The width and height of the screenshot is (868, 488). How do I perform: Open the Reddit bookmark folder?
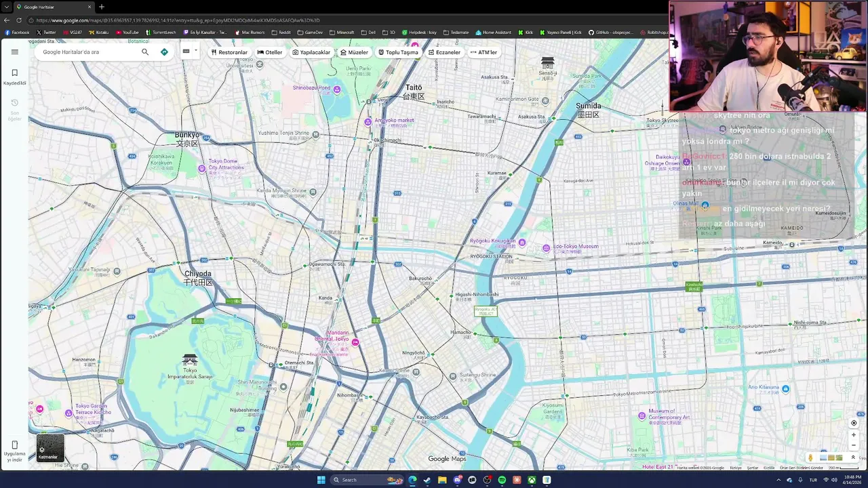[281, 33]
